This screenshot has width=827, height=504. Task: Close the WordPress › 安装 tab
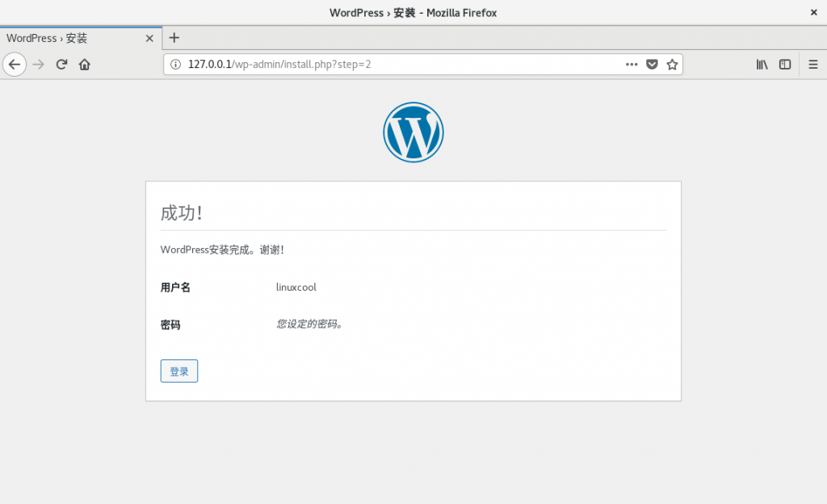pos(149,38)
